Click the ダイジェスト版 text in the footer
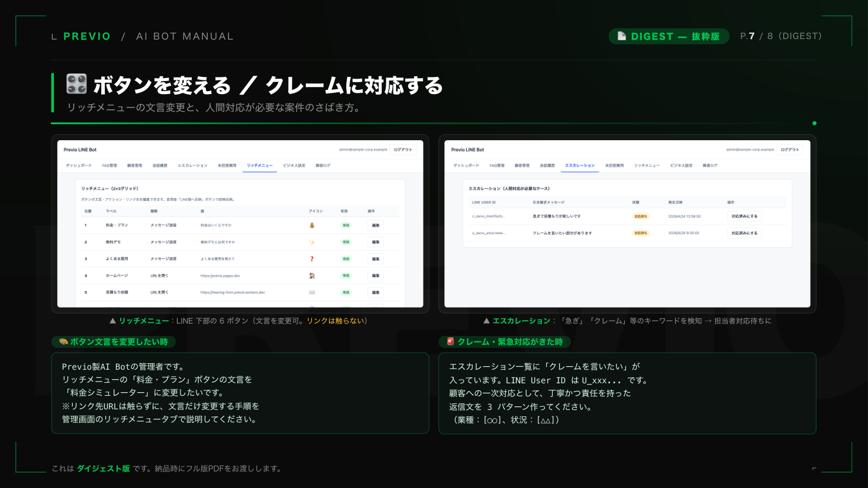Viewport: 868px width, 488px height. [x=104, y=468]
